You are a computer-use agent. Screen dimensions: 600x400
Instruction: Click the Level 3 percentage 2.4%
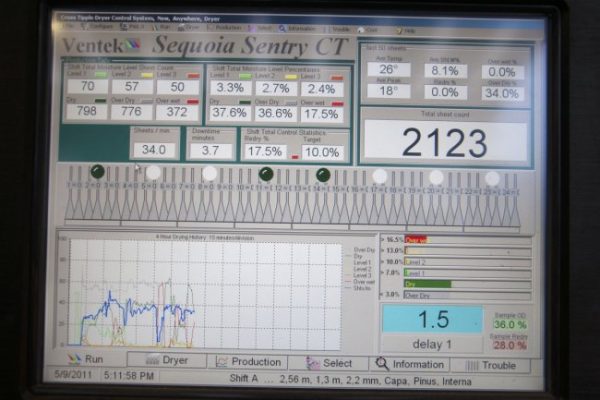(321, 89)
